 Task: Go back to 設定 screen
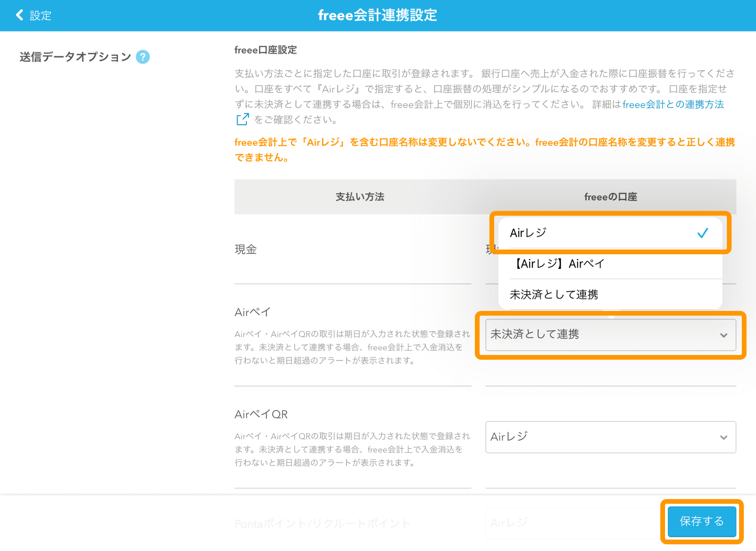[33, 15]
